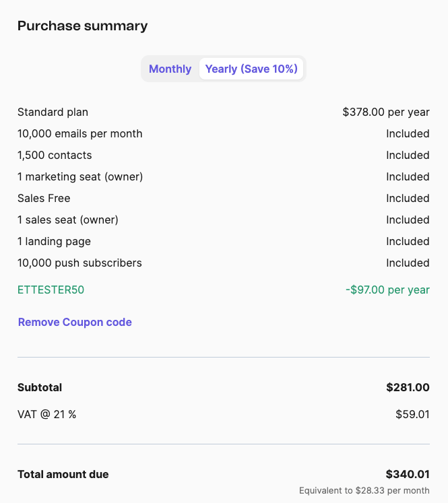The height and width of the screenshot is (503, 448).
Task: Click the ETTESTER50 coupon label
Action: 51,290
